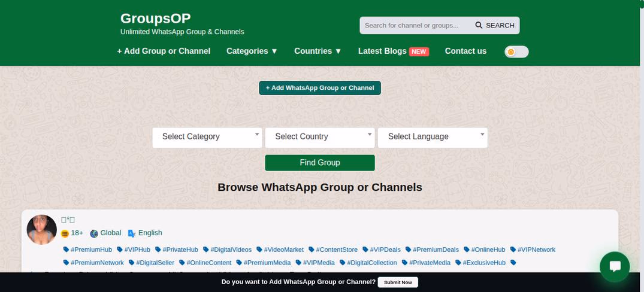This screenshot has width=644, height=292.
Task: Click the Find Group button
Action: click(x=320, y=163)
